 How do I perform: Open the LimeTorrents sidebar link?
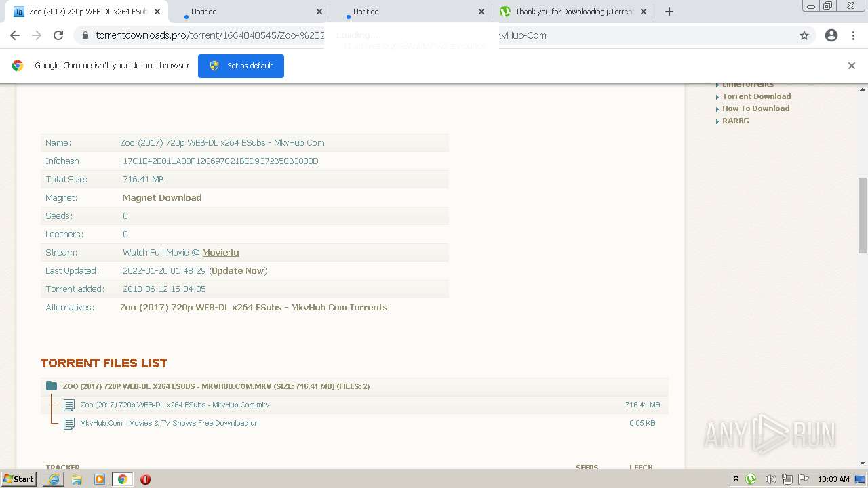(747, 85)
